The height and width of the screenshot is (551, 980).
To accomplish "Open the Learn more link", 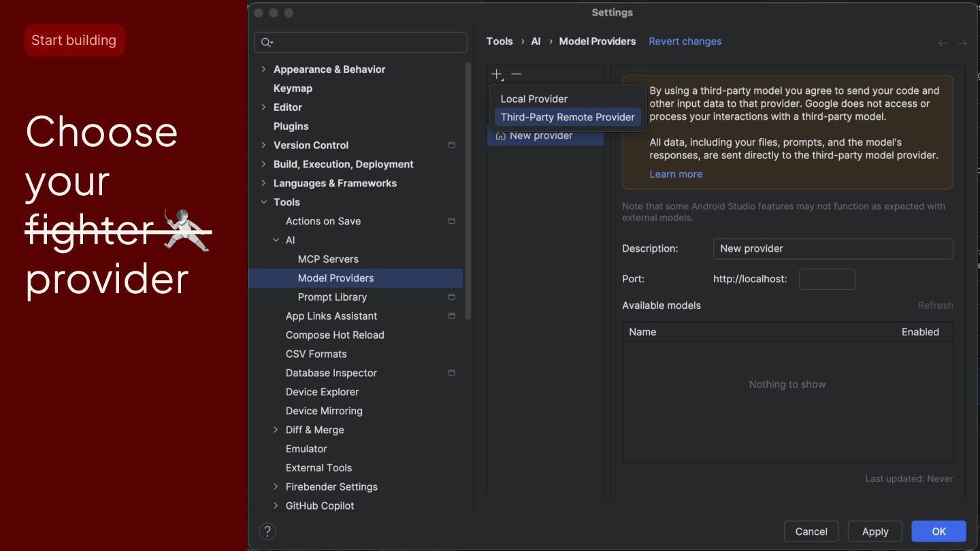I will 676,174.
